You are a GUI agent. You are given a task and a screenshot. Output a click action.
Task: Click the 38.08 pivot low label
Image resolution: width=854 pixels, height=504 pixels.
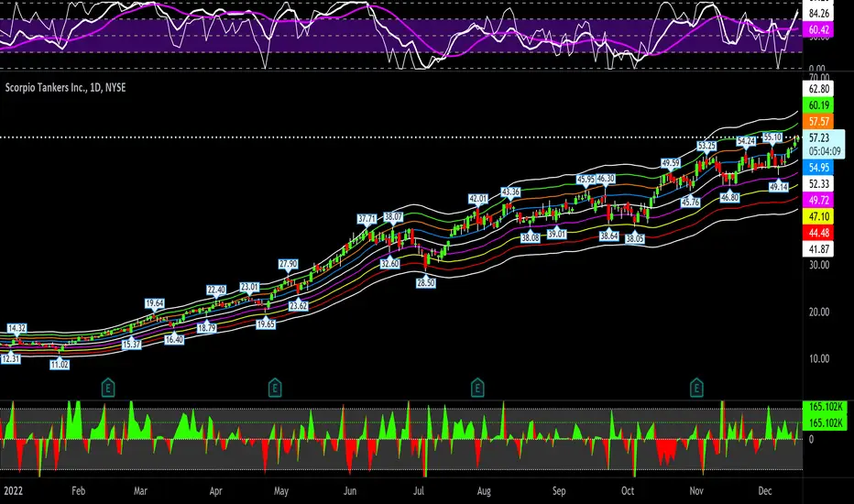[530, 237]
